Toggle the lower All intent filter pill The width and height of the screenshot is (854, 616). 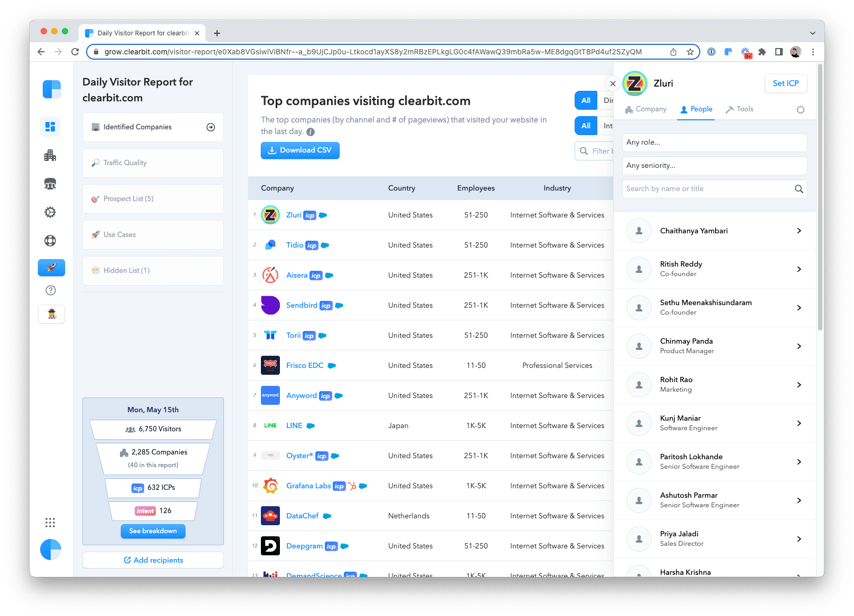pyautogui.click(x=585, y=126)
